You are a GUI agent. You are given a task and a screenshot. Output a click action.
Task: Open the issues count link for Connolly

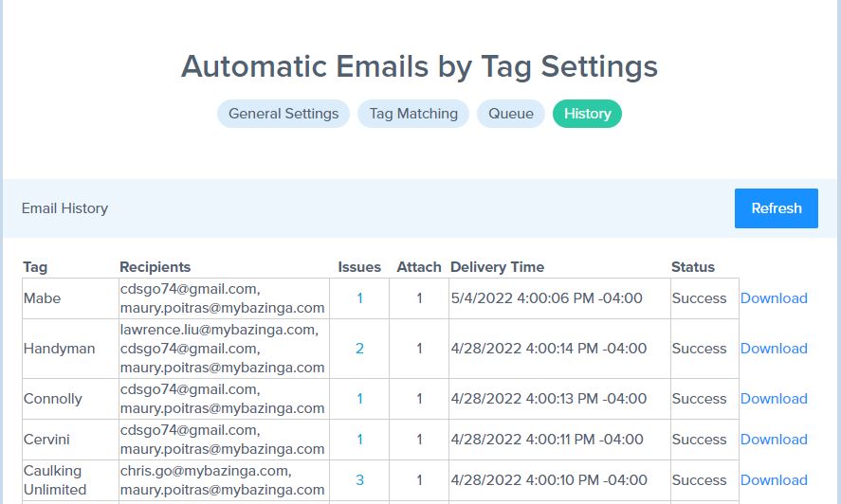(359, 399)
